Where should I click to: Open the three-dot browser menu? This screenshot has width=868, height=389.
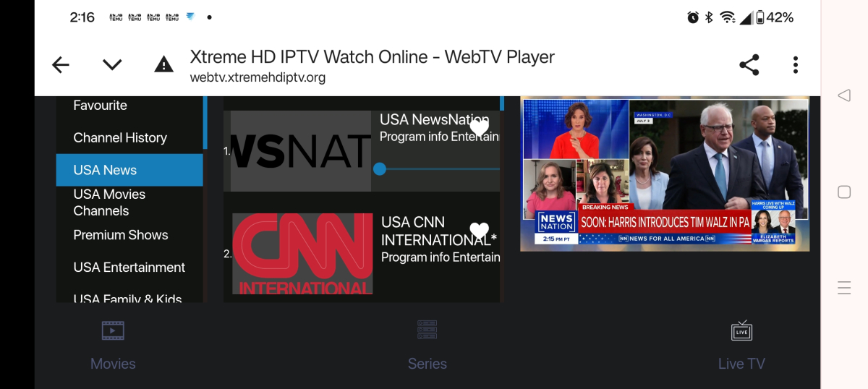point(796,65)
